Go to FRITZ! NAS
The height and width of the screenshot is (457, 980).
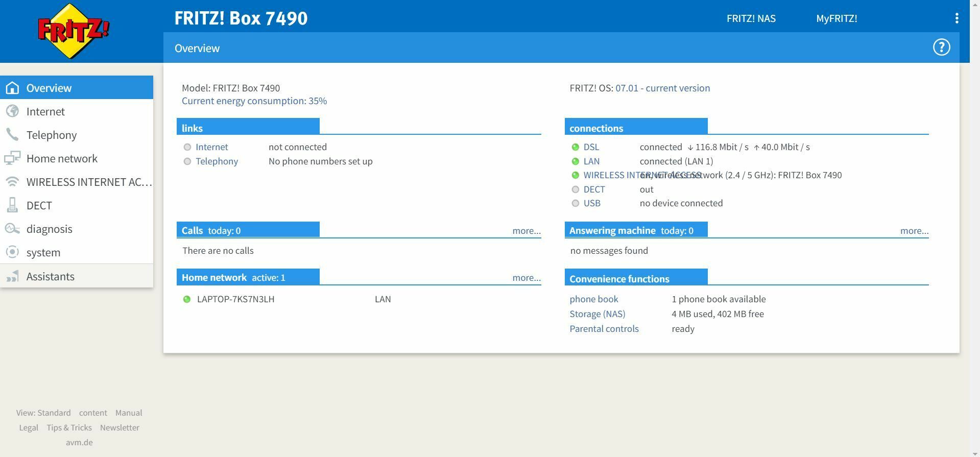751,18
